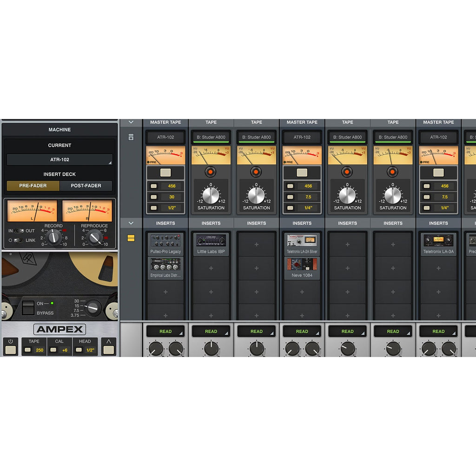Click the 456 value on LA-2A Silver channel
Screen dimensions: 476x476
click(x=308, y=186)
